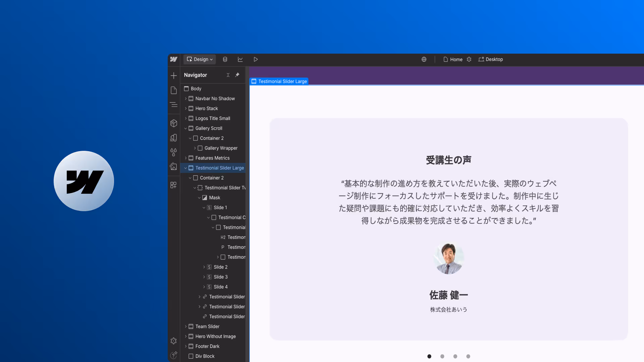The height and width of the screenshot is (362, 644).
Task: Expand Slide 2 in Navigator
Action: coord(204,267)
